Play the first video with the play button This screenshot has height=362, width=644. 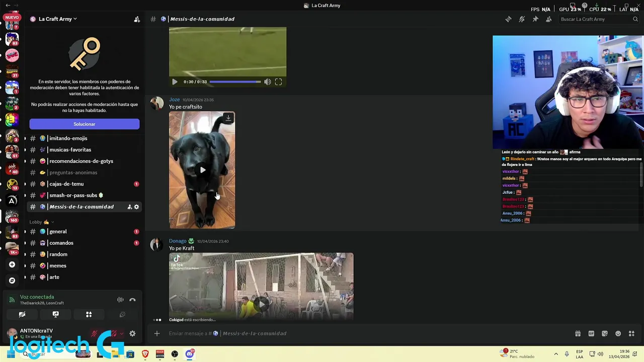175,82
